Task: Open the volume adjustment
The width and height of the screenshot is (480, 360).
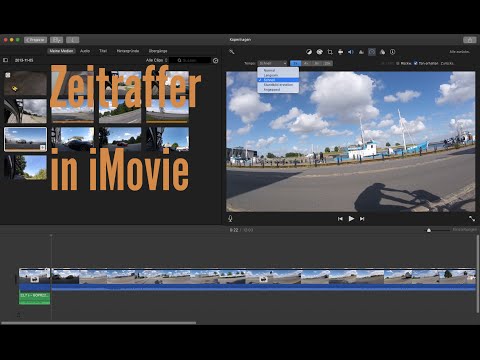Action: [x=351, y=52]
